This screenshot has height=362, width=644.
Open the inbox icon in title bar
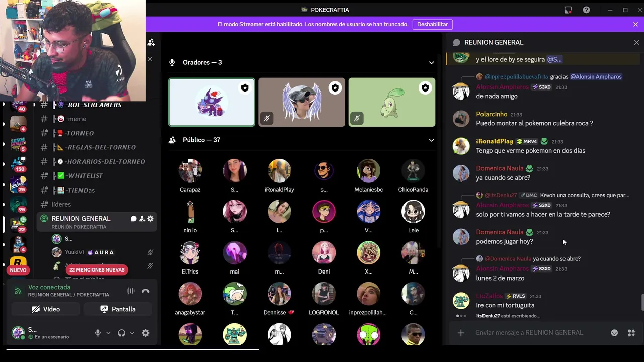(568, 10)
